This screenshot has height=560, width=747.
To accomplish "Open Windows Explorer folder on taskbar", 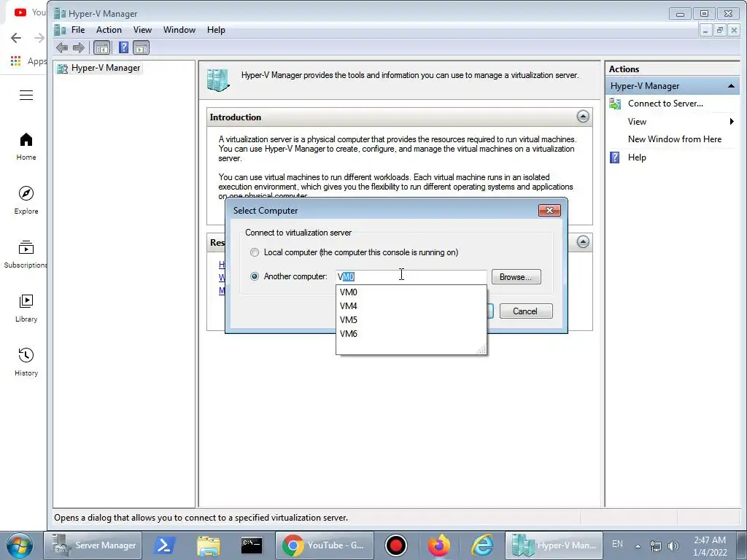I will click(208, 545).
